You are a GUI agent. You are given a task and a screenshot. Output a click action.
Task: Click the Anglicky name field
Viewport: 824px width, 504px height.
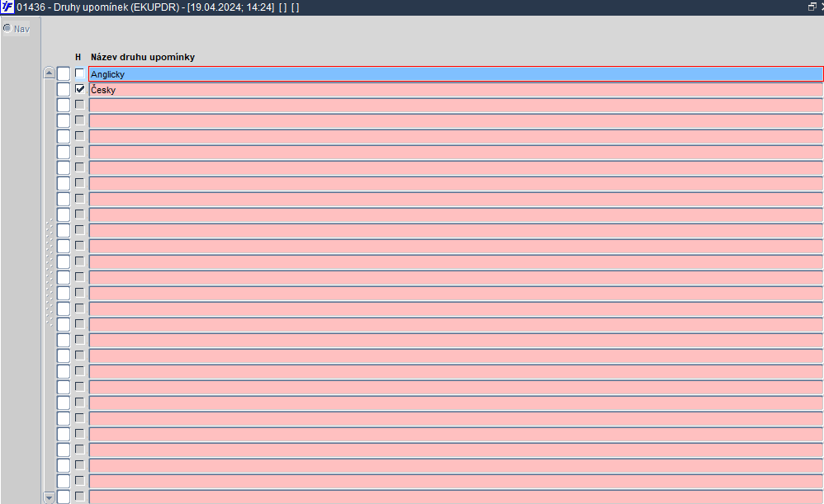[456, 74]
